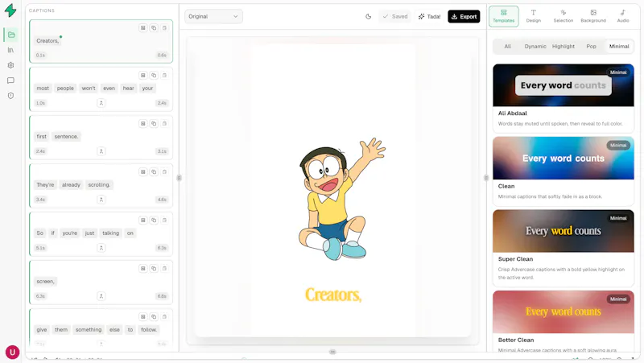
Task: Switch to the Audio tab
Action: coord(623,16)
